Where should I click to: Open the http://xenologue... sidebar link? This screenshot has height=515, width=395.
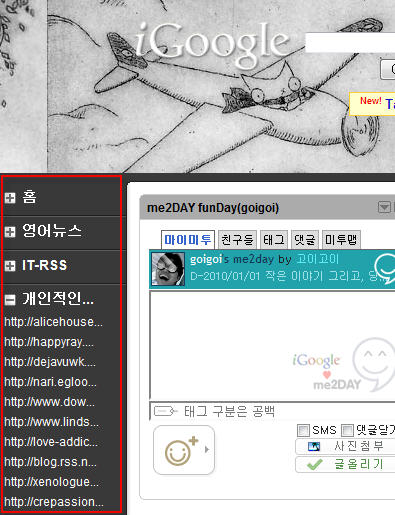point(51,482)
